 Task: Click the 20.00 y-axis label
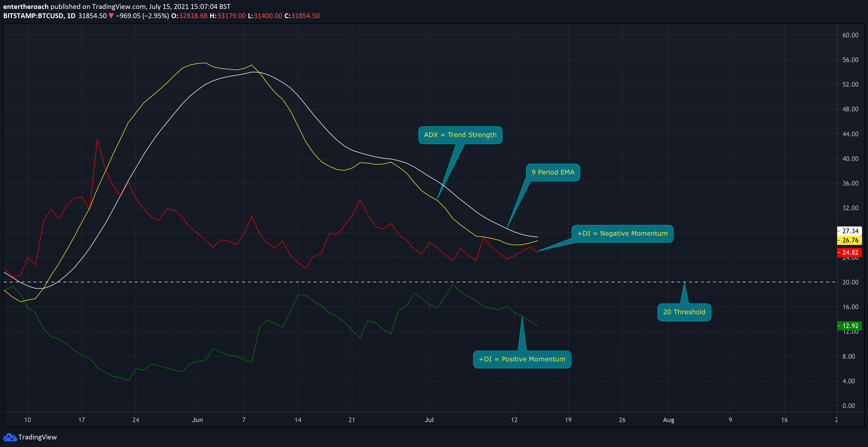tap(850, 282)
